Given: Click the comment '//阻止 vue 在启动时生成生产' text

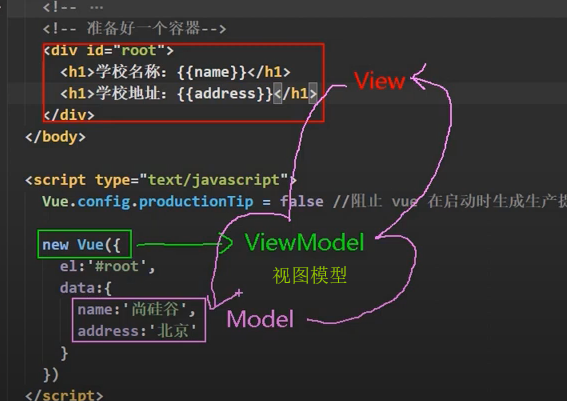Looking at the screenshot, I should pos(450,201).
